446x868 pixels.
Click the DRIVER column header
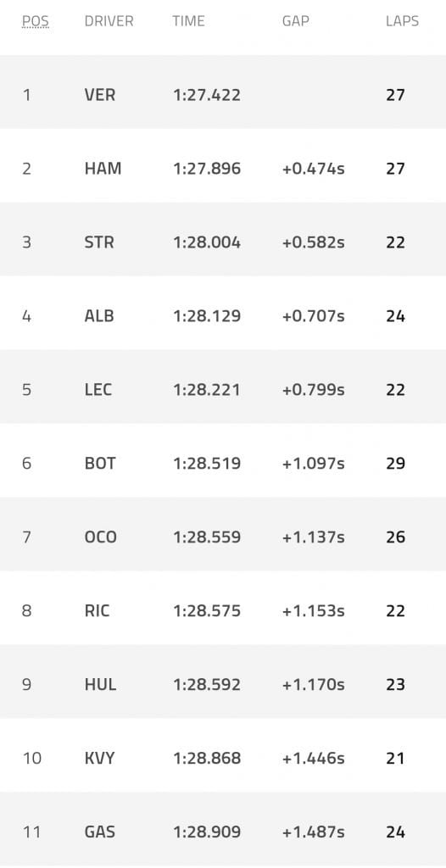click(109, 21)
